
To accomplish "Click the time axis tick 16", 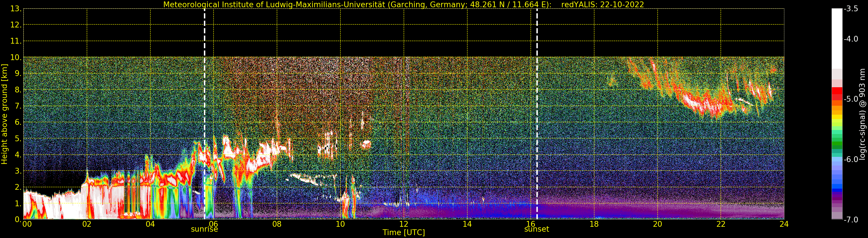I will [530, 224].
